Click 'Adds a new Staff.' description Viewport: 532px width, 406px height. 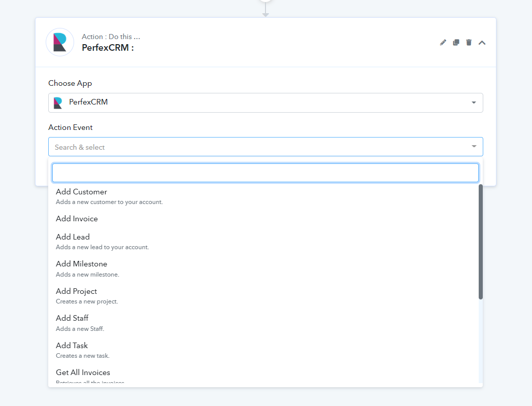pyautogui.click(x=80, y=329)
